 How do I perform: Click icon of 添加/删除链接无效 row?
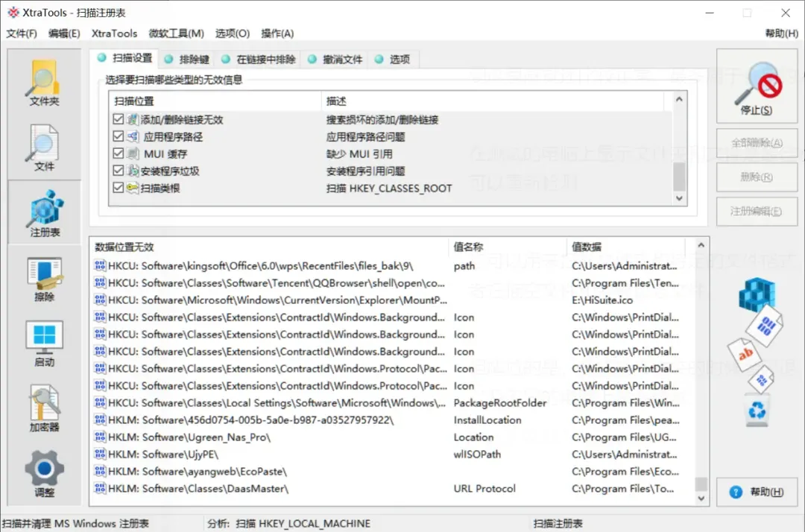click(133, 119)
